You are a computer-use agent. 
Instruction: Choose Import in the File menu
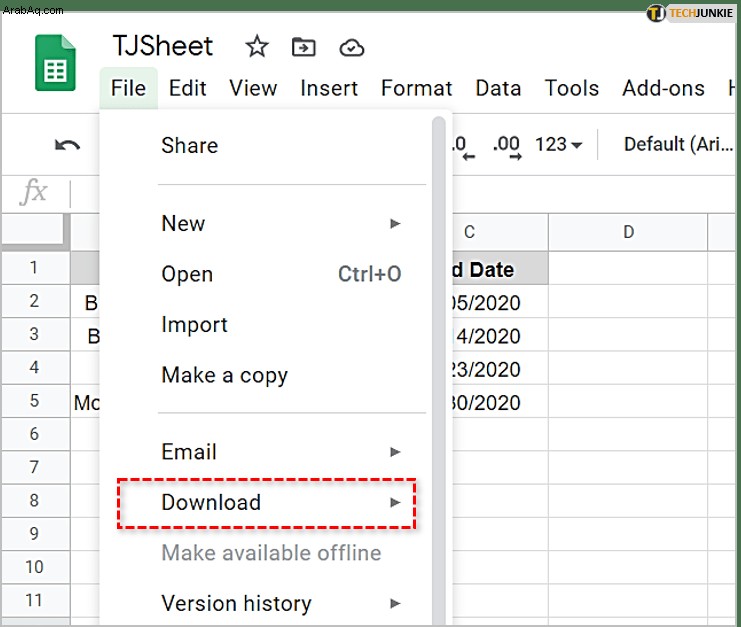(194, 325)
